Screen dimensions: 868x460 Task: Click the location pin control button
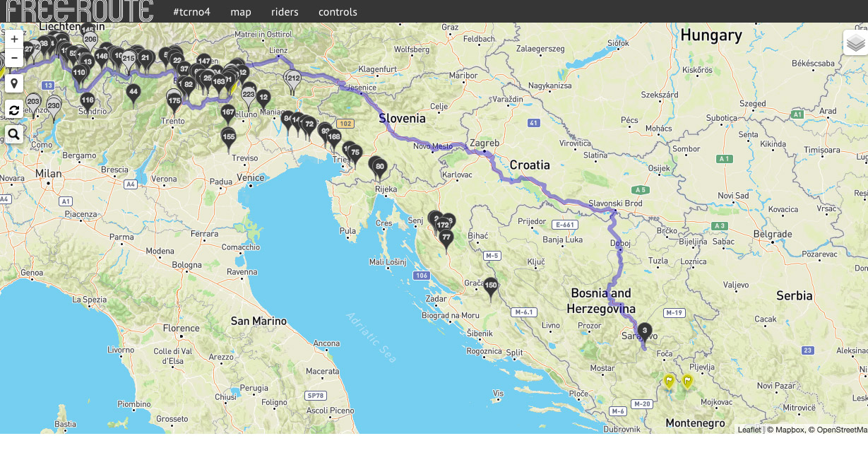(x=14, y=83)
